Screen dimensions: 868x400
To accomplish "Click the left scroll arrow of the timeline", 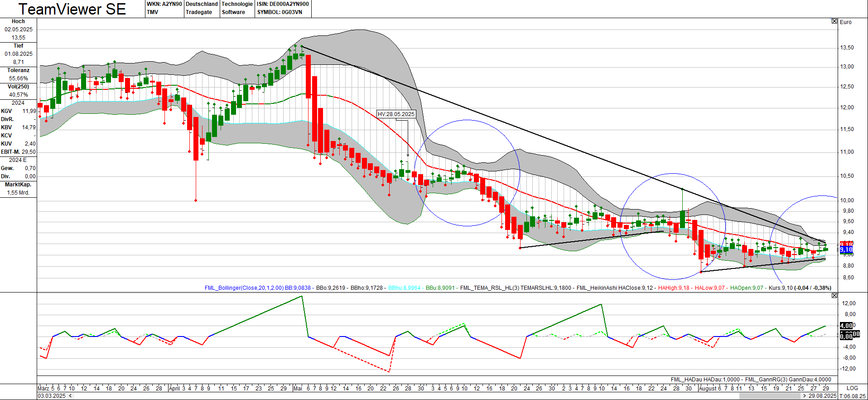I will coord(70,396).
